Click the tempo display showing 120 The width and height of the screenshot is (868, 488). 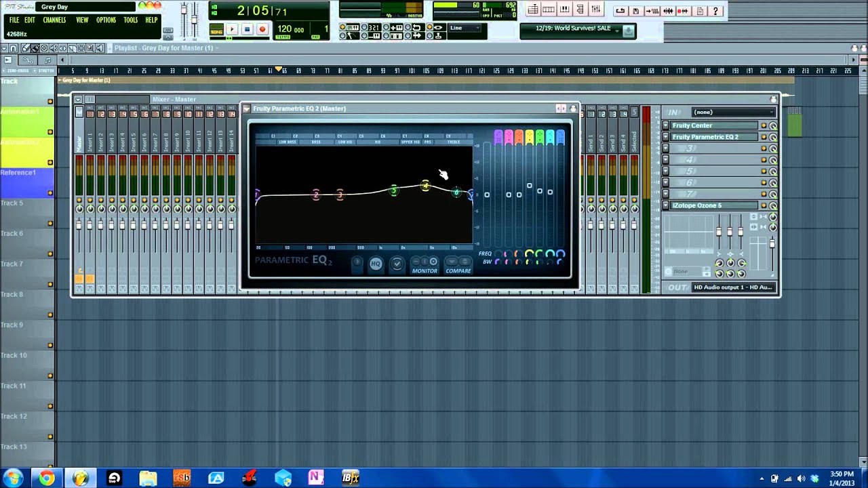coord(291,30)
